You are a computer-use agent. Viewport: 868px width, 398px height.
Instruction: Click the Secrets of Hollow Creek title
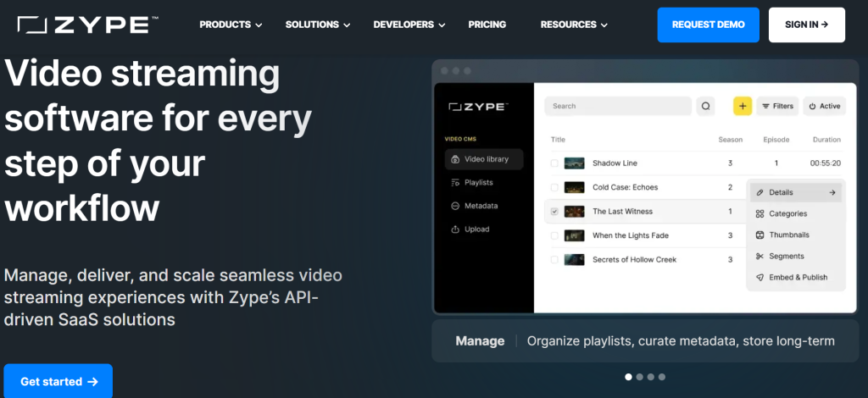point(634,259)
